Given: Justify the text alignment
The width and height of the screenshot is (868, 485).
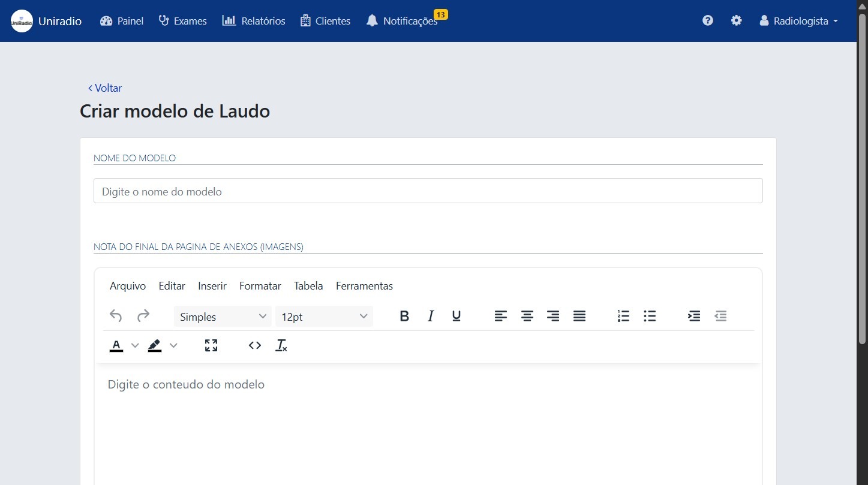Looking at the screenshot, I should pyautogui.click(x=579, y=317).
